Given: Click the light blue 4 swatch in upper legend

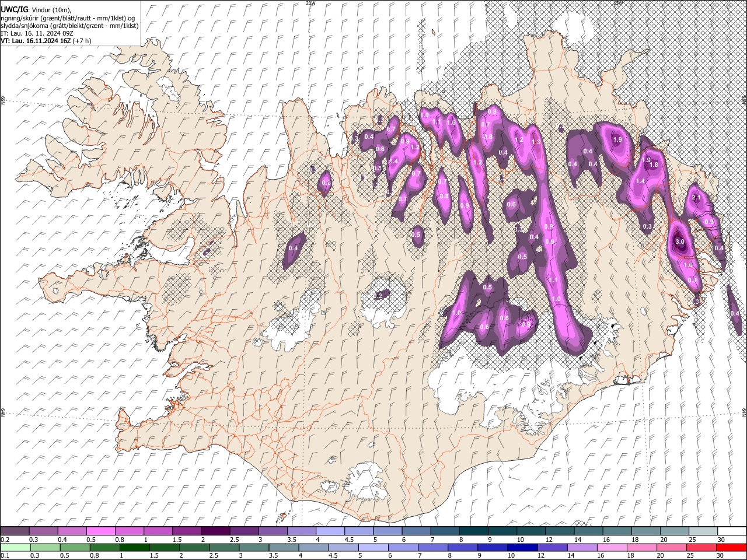Looking at the screenshot, I should 330,531.
